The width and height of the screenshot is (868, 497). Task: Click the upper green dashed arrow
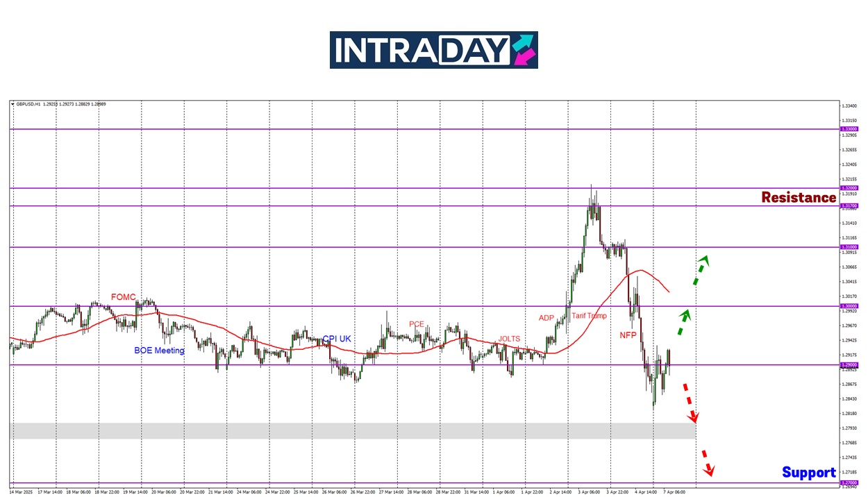click(701, 270)
